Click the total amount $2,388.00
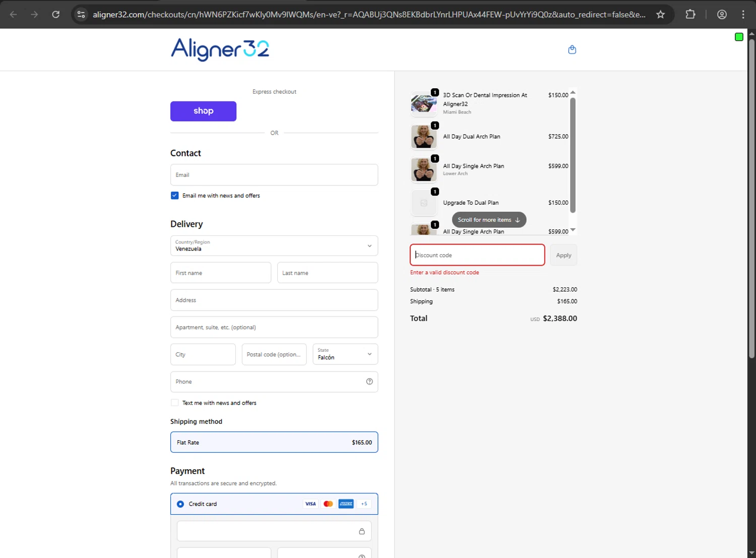The height and width of the screenshot is (558, 756). (560, 319)
